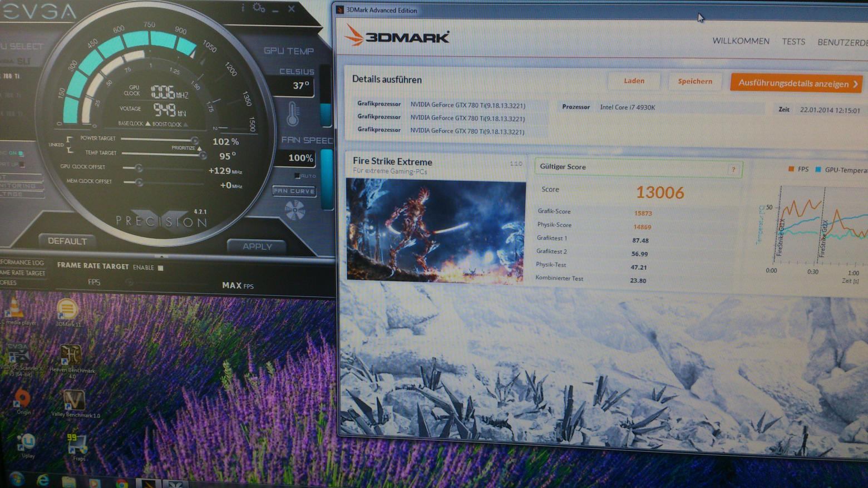Open EVGA Precision settings gear
This screenshot has width=868, height=488.
(x=259, y=8)
